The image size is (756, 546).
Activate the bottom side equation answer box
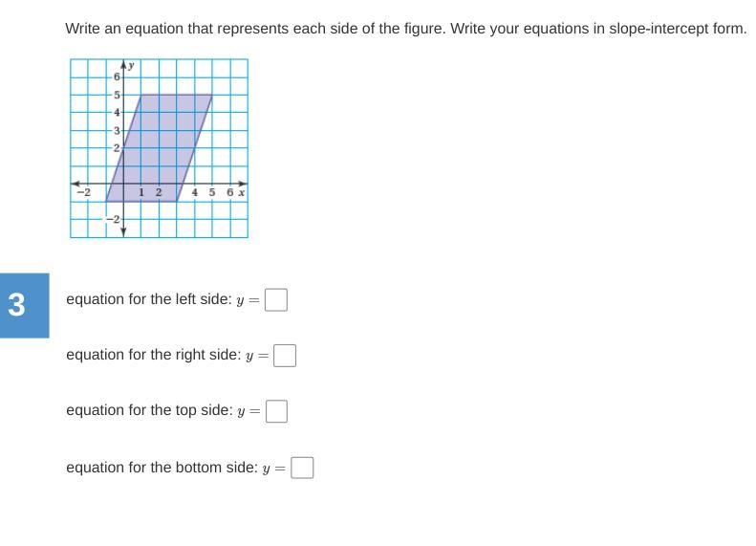coord(302,468)
